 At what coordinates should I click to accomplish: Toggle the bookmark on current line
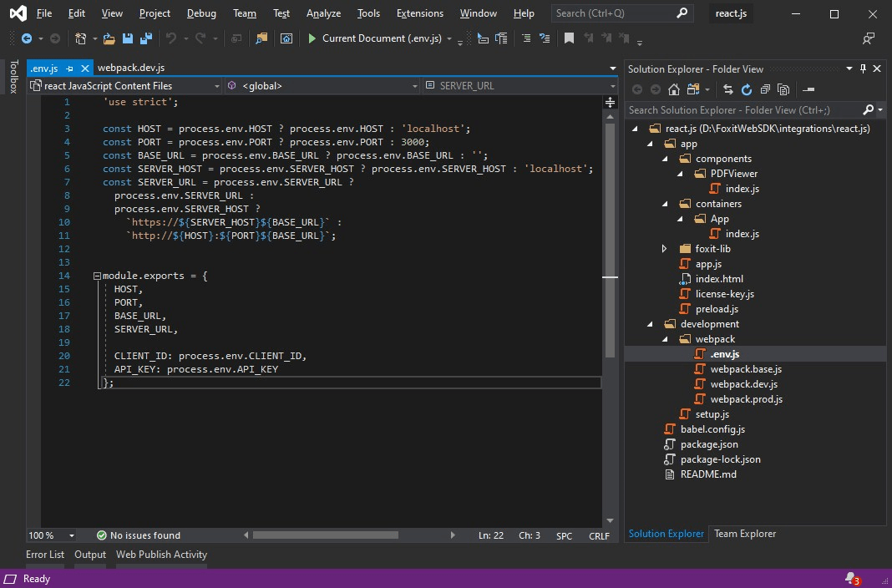click(x=569, y=38)
